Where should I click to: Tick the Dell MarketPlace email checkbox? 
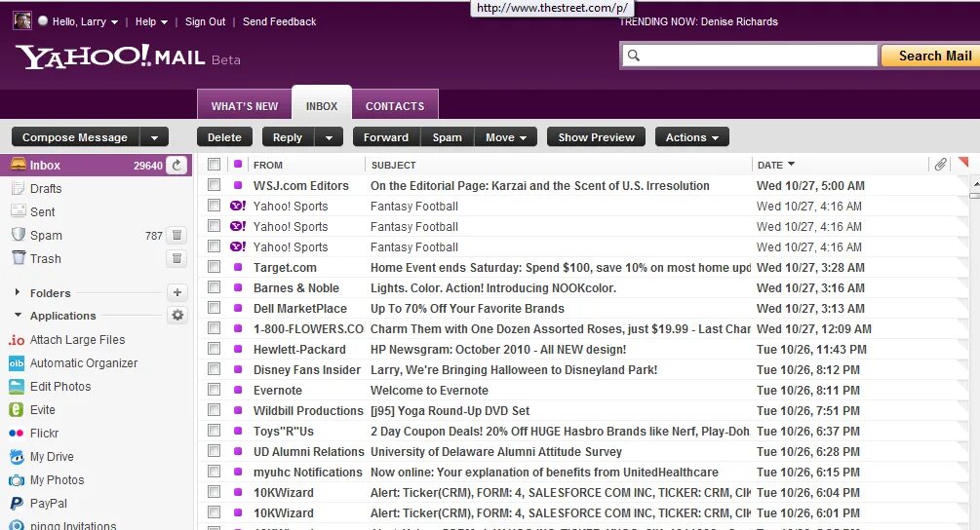coord(215,308)
